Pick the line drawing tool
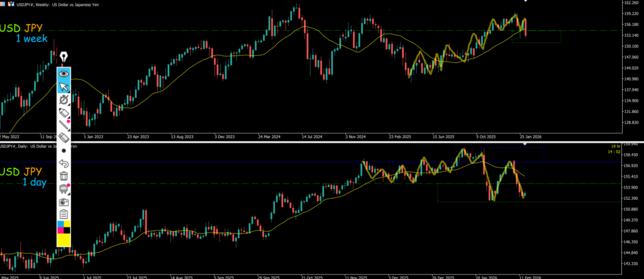 (x=64, y=124)
